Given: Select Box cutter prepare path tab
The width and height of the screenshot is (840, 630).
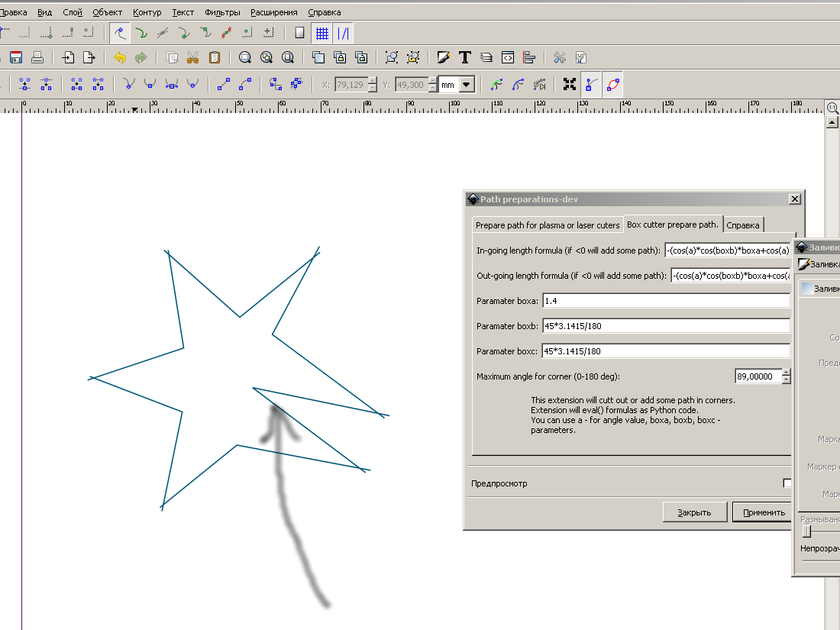Looking at the screenshot, I should 673,225.
